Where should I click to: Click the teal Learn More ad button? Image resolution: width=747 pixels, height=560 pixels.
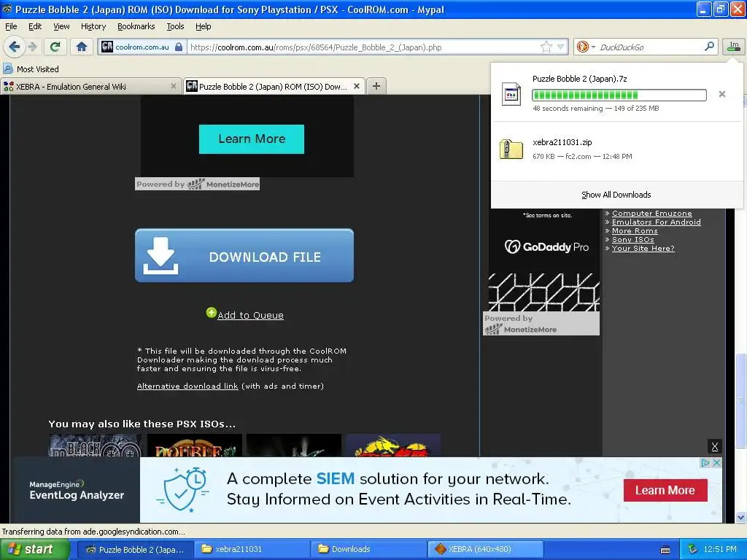pyautogui.click(x=252, y=139)
